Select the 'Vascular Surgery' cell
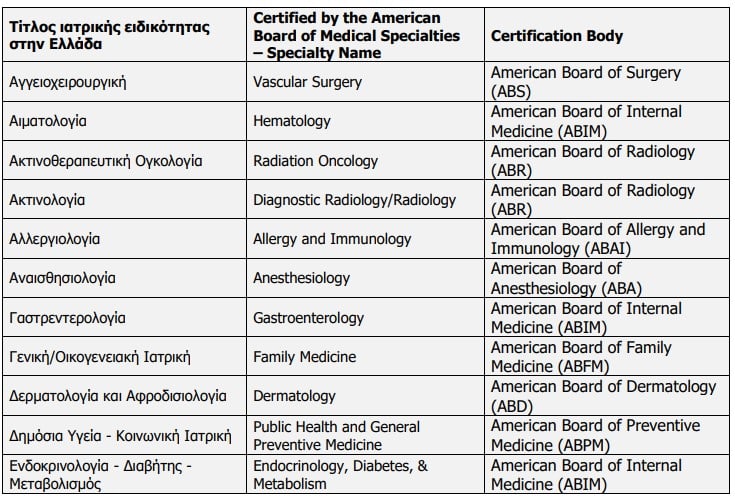The height and width of the screenshot is (501, 735). coord(308,82)
